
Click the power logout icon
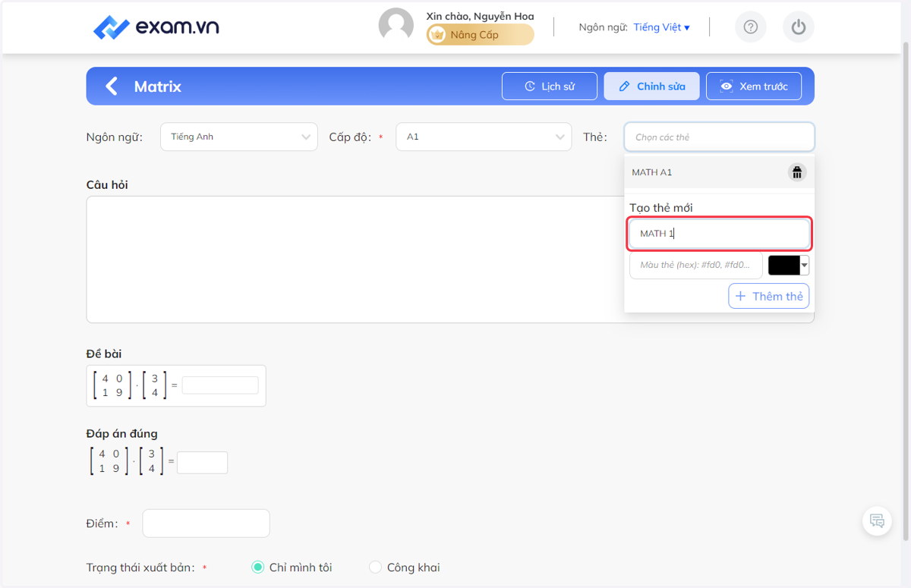pyautogui.click(x=798, y=27)
